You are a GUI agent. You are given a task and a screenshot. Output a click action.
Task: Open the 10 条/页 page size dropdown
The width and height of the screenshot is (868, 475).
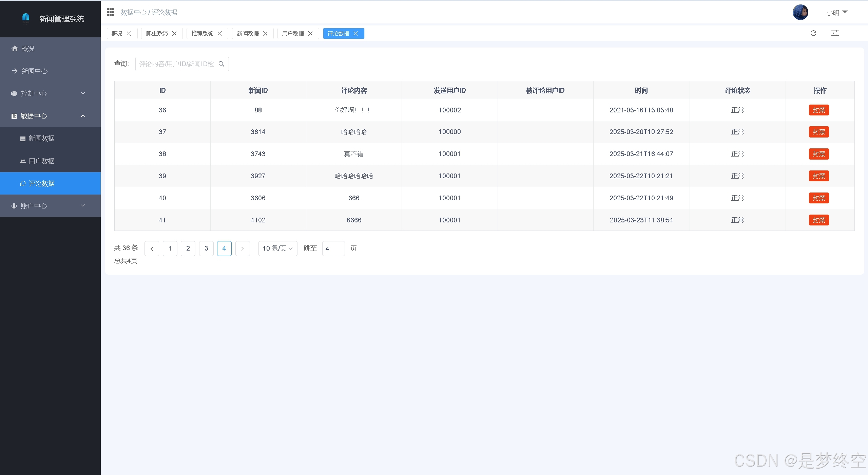click(277, 249)
